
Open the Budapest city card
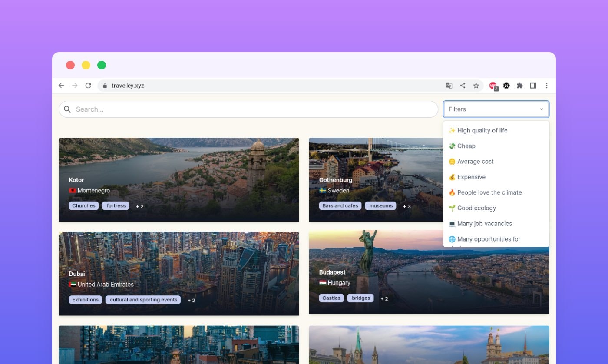(x=429, y=272)
